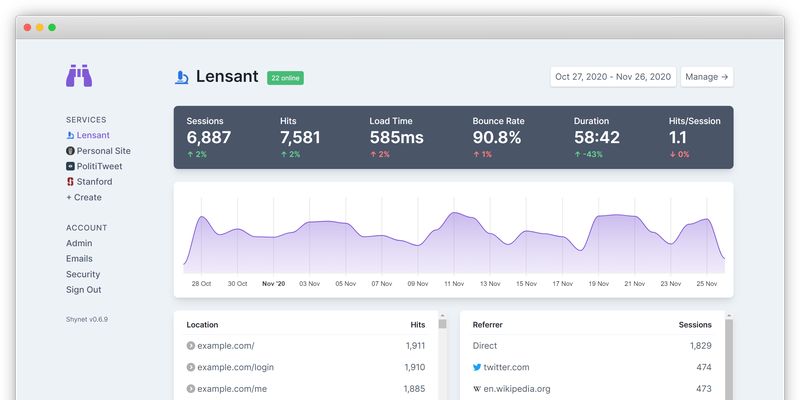Click the green window maximize button
Viewport: 800px width, 400px height.
coord(52,28)
